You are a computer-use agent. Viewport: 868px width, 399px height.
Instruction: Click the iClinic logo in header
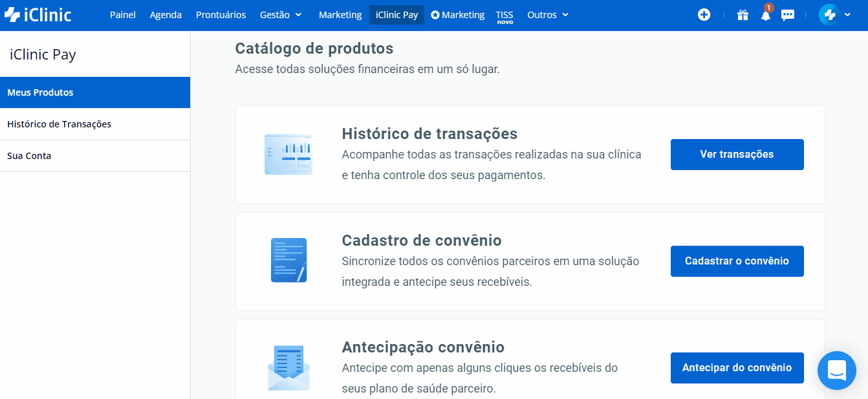[x=38, y=15]
